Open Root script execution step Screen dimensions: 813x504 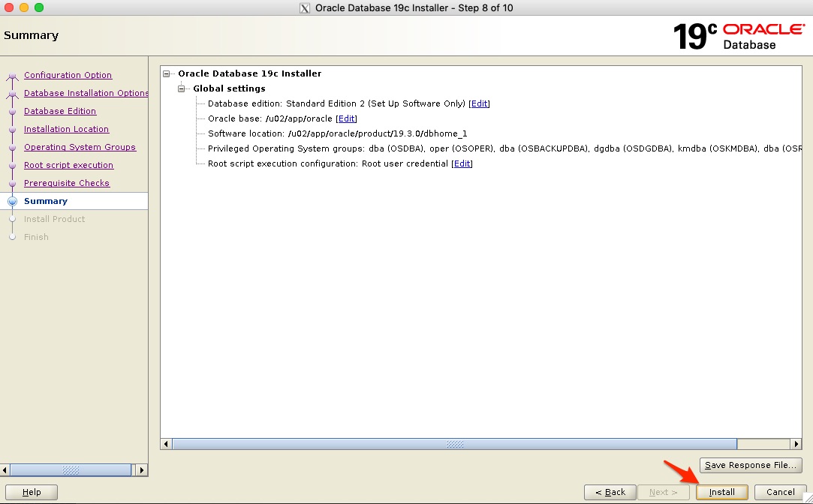pyautogui.click(x=68, y=165)
